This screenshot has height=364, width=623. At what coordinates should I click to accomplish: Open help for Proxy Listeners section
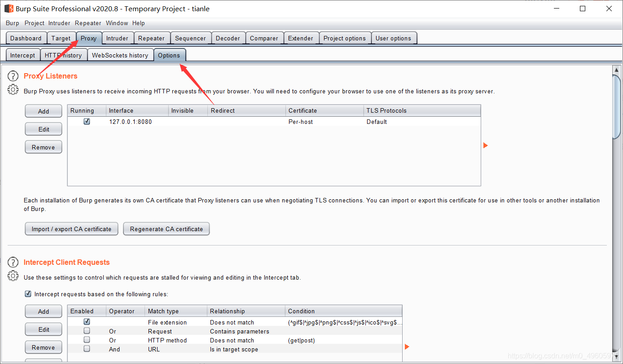pyautogui.click(x=13, y=76)
